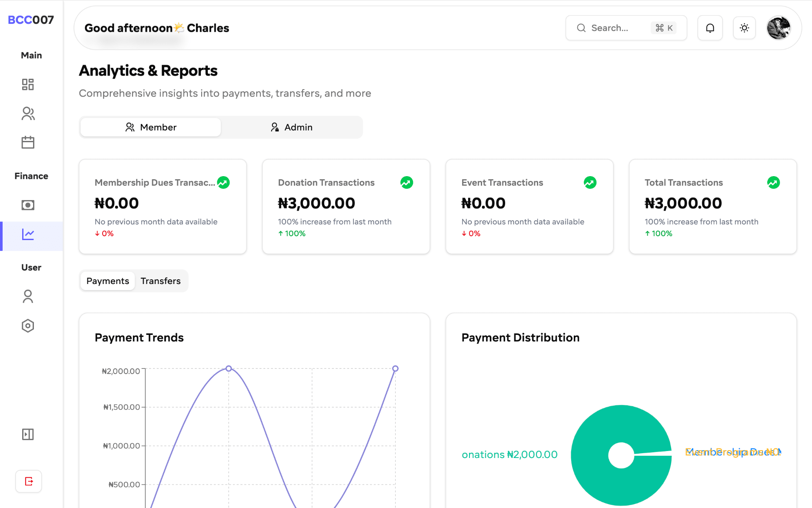Switch to the Admin tab

(291, 127)
